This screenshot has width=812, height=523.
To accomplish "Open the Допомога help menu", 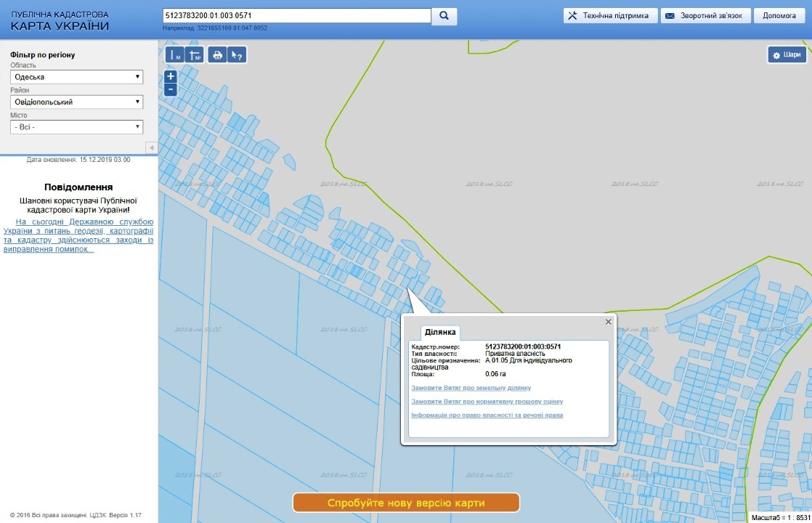I will click(779, 15).
